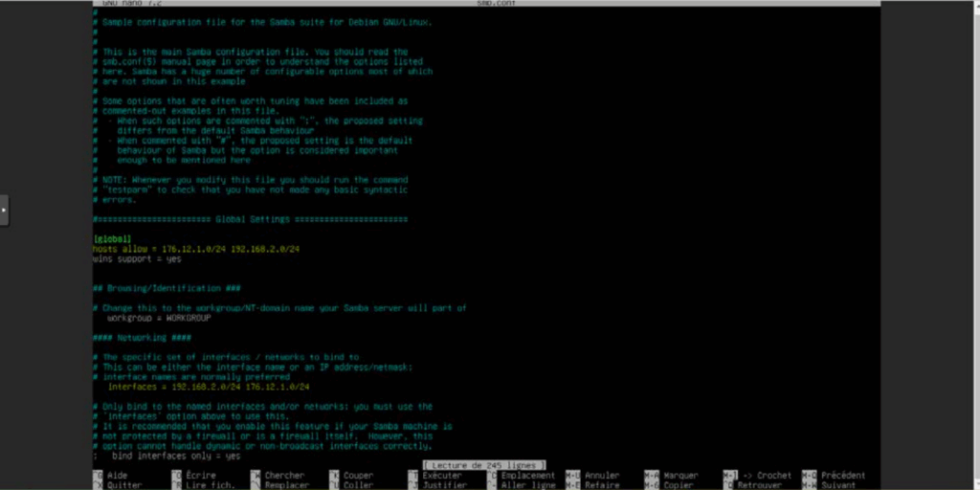Click the Couper shortcut label

tap(358, 476)
